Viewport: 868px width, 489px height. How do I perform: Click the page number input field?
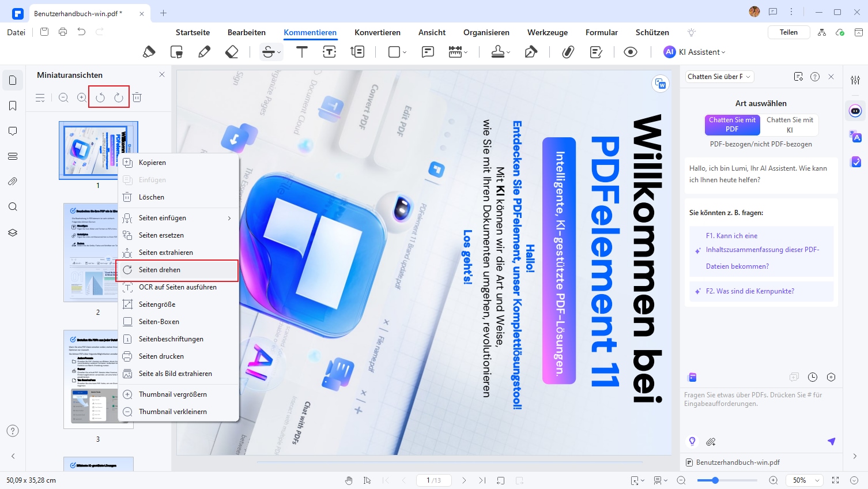pyautogui.click(x=433, y=480)
